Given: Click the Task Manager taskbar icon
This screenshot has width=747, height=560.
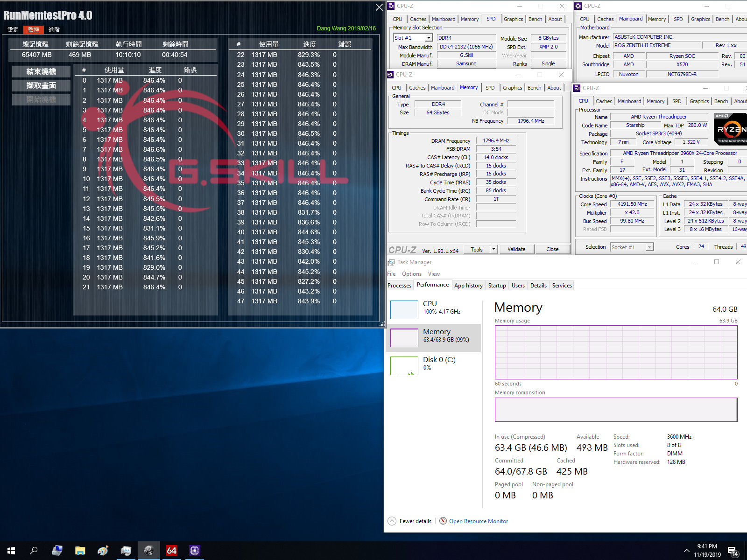Looking at the screenshot, I should pyautogui.click(x=126, y=551).
